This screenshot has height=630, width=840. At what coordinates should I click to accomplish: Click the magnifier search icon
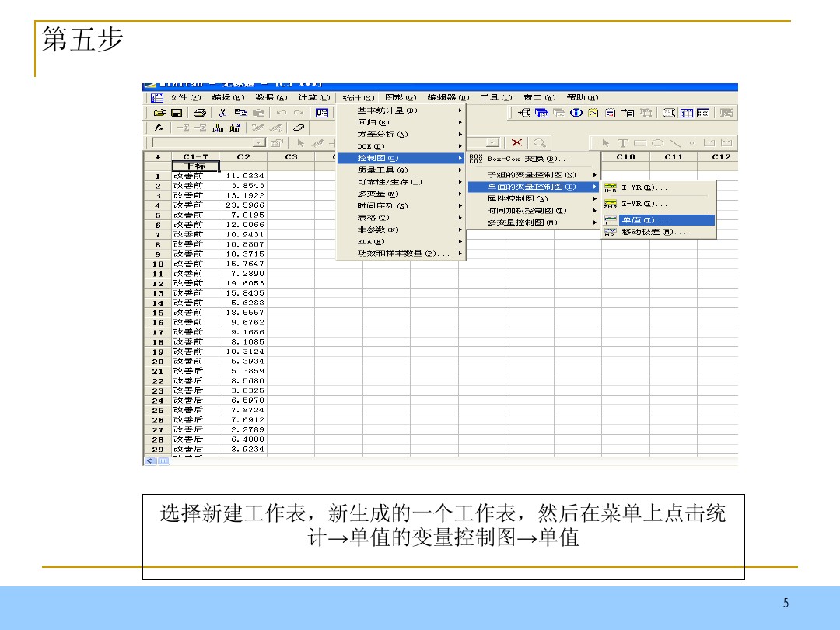point(538,142)
